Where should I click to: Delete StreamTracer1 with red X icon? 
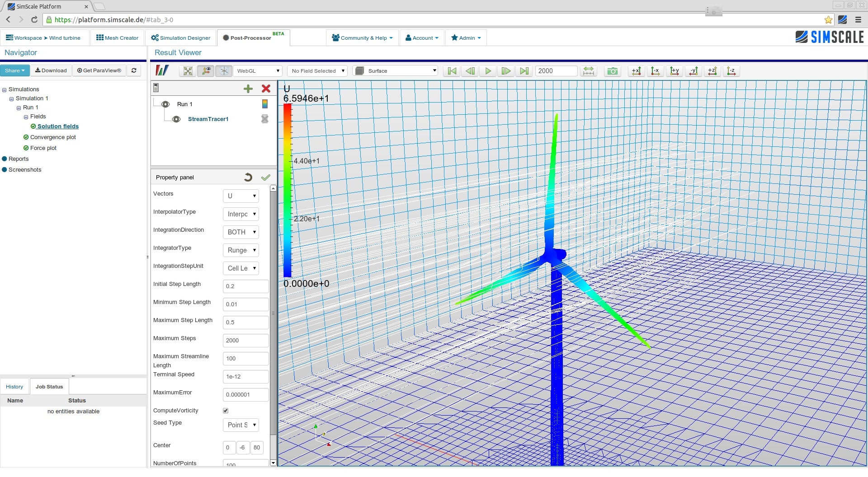click(266, 89)
